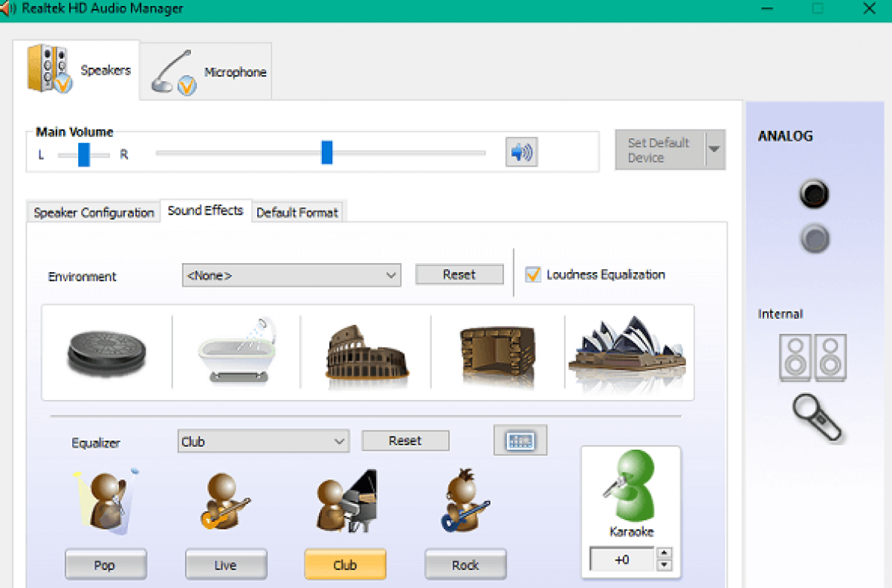Mute the main volume
Screen dimensions: 892x588
point(520,151)
